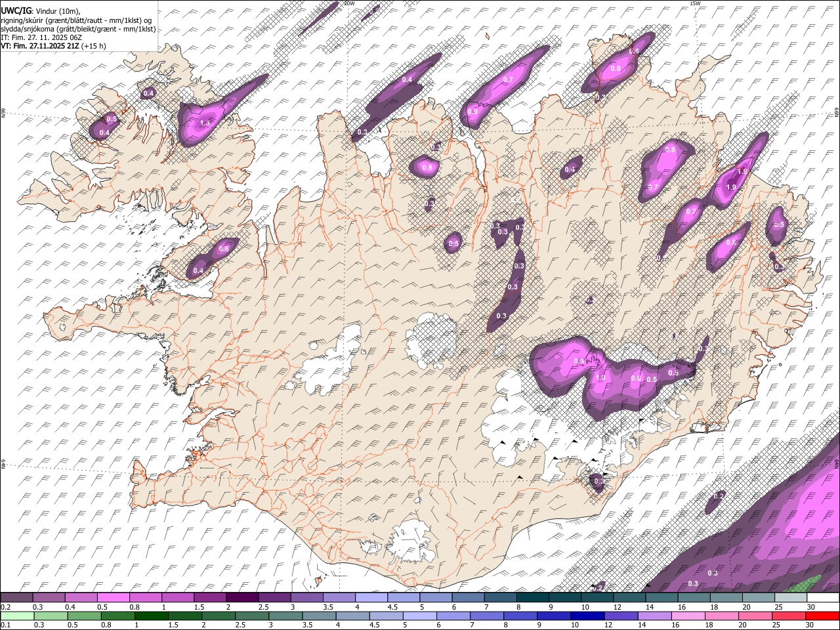
Task: Click the 1.3 snowfall value in the Westfjords
Action: click(205, 123)
